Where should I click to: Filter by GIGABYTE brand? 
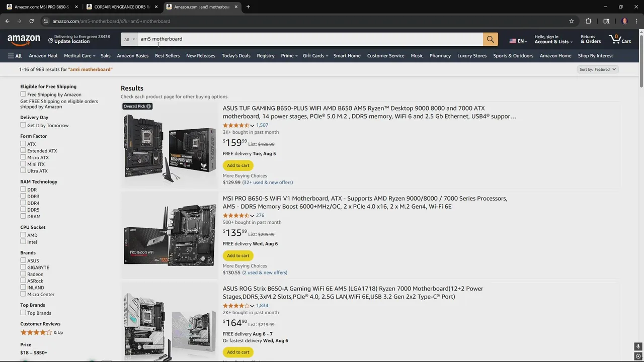23,267
